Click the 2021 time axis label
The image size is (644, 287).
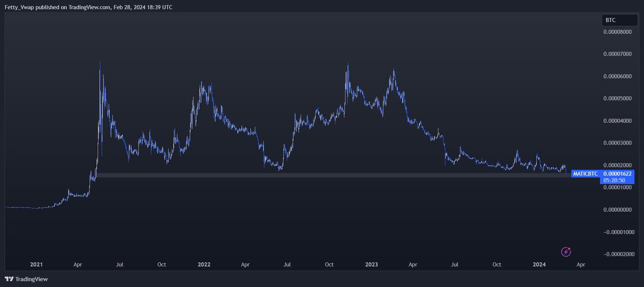point(36,264)
